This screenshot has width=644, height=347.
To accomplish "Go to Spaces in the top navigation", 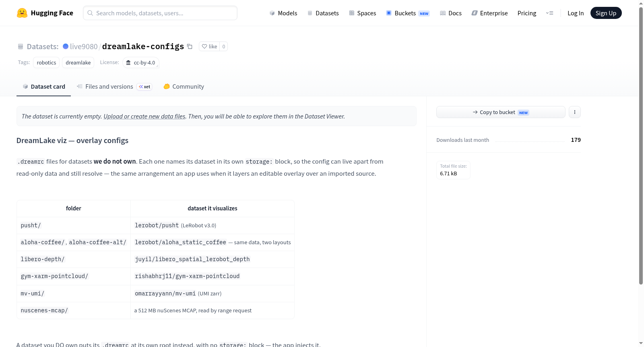I will point(362,13).
